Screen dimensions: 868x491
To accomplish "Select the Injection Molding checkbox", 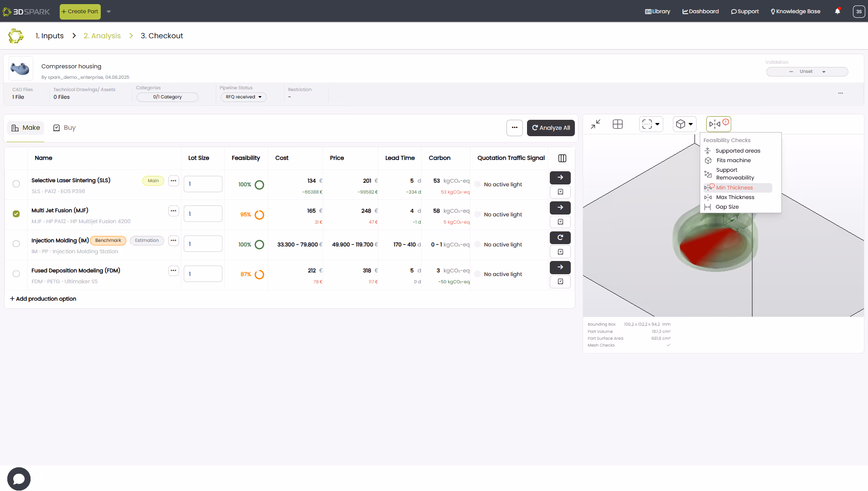I will (16, 244).
